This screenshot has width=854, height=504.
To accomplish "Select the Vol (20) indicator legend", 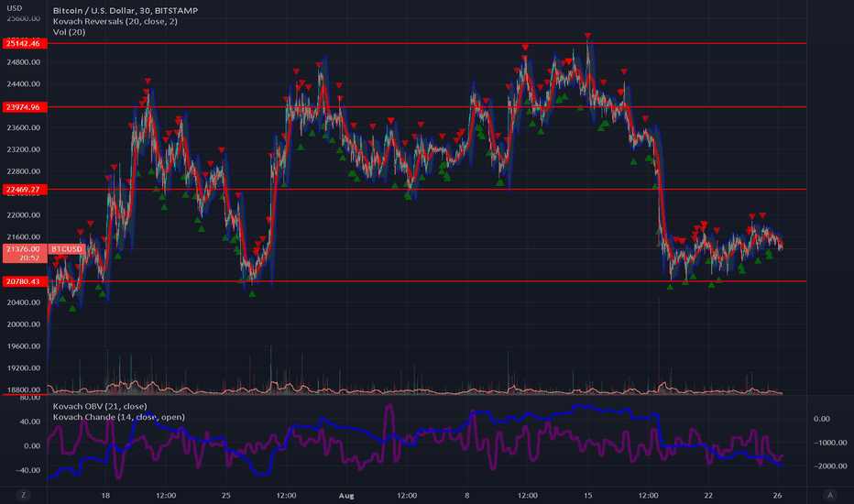I will [69, 32].
